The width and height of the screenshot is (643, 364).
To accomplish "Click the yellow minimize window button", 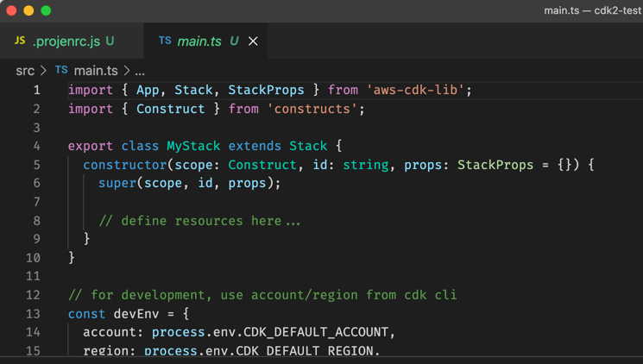I will tap(28, 10).
